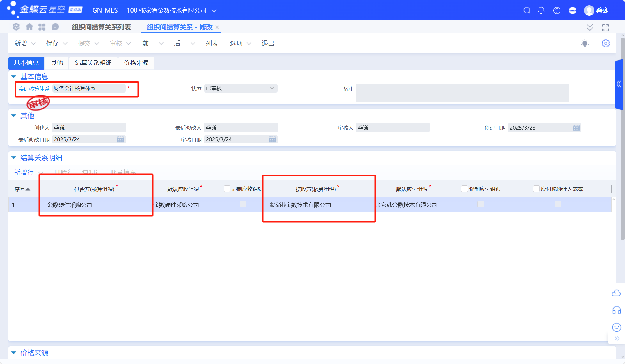The image size is (625, 364).
Task: Collapse the floating side tools arrows
Action: tap(617, 338)
